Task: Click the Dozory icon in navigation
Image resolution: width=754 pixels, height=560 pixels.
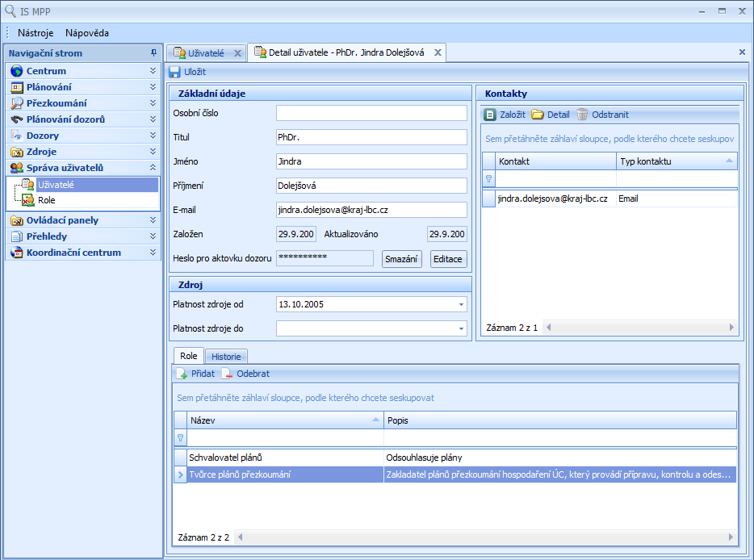Action: coord(17,136)
